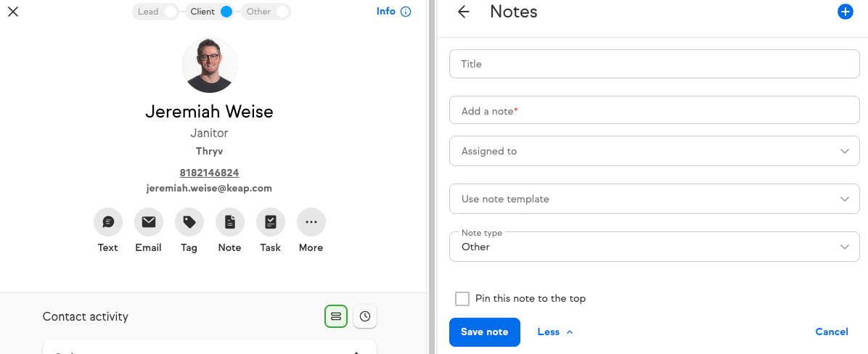Select the Tag icon button
This screenshot has height=354, width=868.
point(189,223)
